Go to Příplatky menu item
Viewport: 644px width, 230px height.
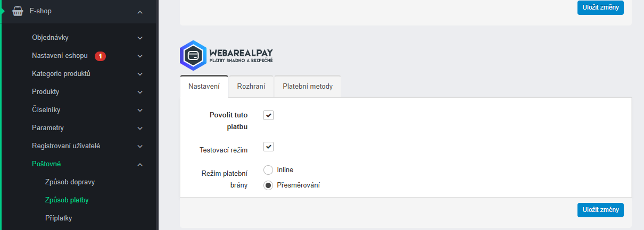click(x=59, y=218)
